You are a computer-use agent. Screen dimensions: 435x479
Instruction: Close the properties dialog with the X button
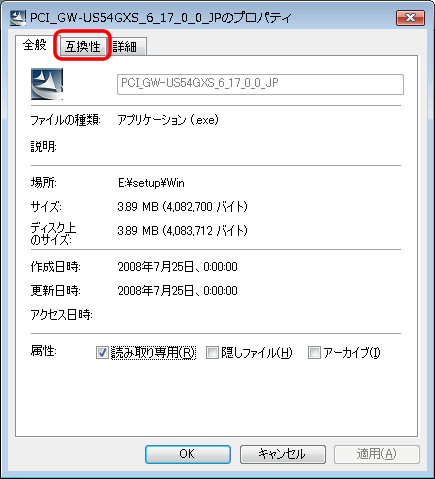[x=410, y=18]
